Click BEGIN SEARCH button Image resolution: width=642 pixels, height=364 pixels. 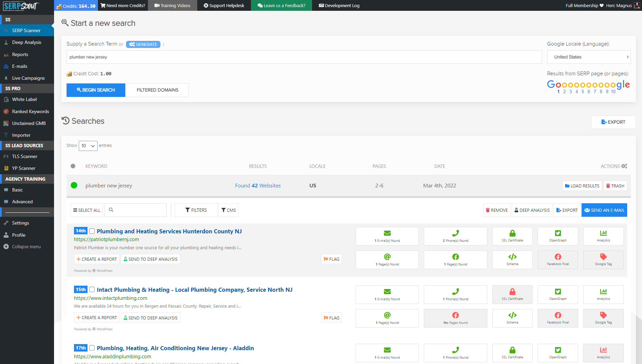96,90
